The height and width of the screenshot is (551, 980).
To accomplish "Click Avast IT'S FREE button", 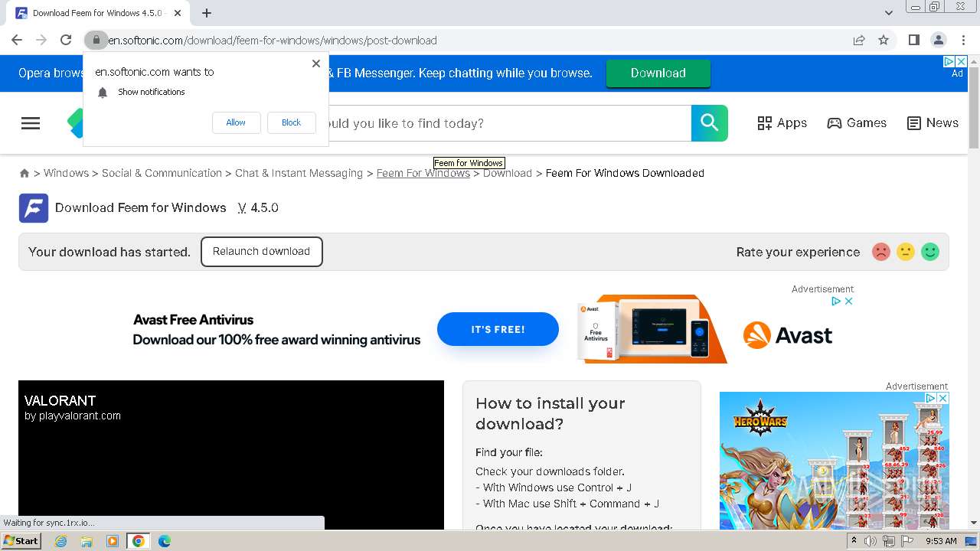I will [x=498, y=329].
